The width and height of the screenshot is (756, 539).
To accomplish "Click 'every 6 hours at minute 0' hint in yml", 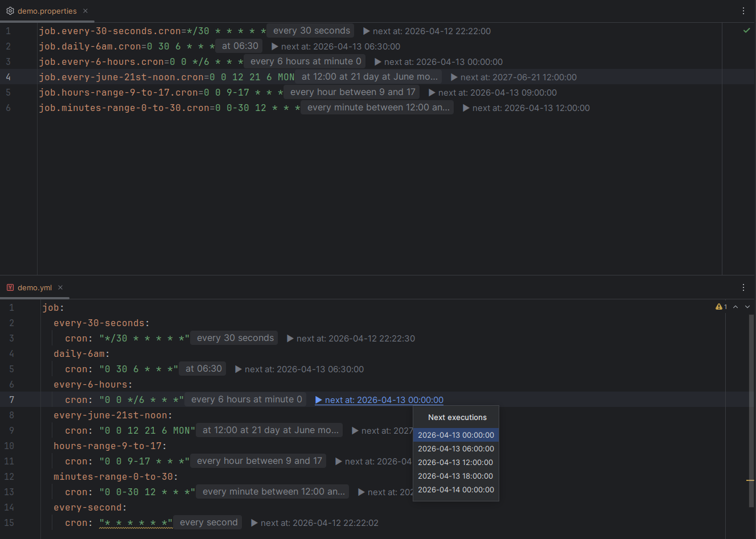I will tap(246, 400).
